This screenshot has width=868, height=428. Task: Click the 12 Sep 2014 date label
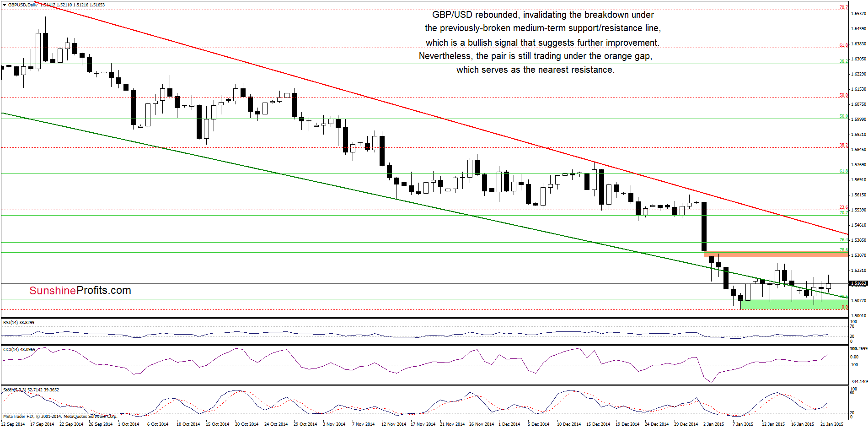coord(13,424)
